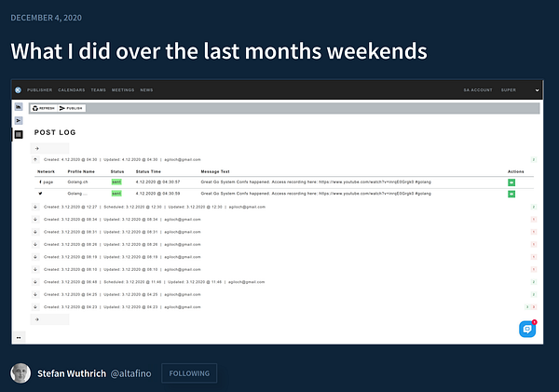559x392 pixels.
Task: Click the green action icon for Twitter row
Action: [x=511, y=194]
